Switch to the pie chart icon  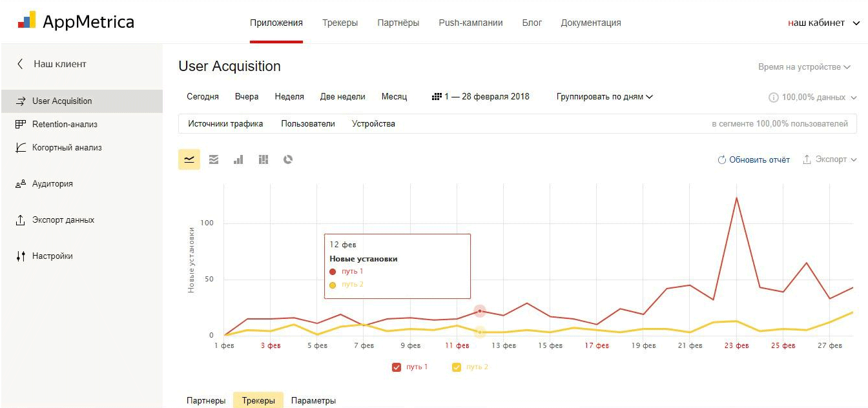tap(288, 159)
